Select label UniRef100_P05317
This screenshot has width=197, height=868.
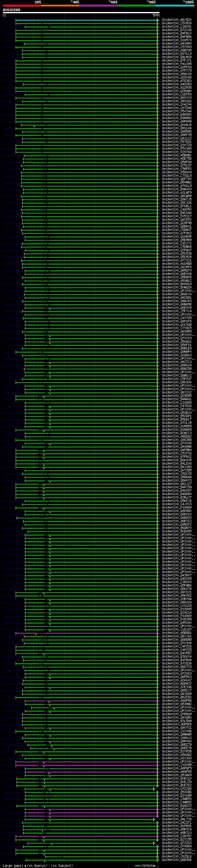click(177, 216)
